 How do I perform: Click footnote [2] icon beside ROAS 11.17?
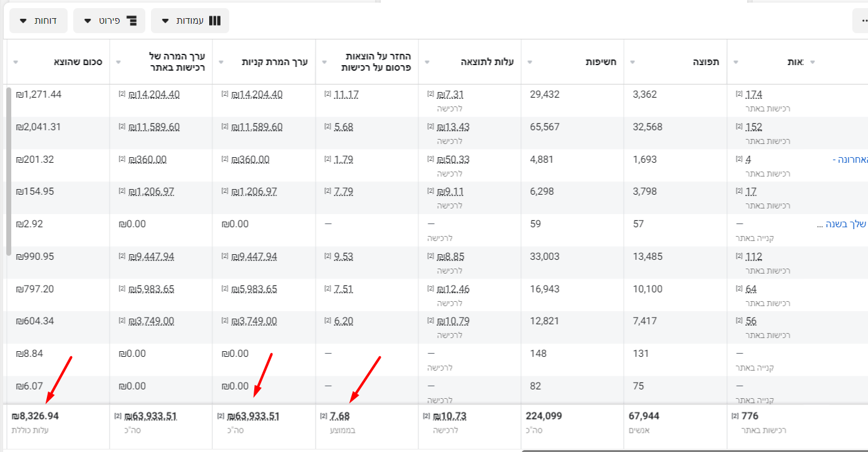tap(328, 94)
